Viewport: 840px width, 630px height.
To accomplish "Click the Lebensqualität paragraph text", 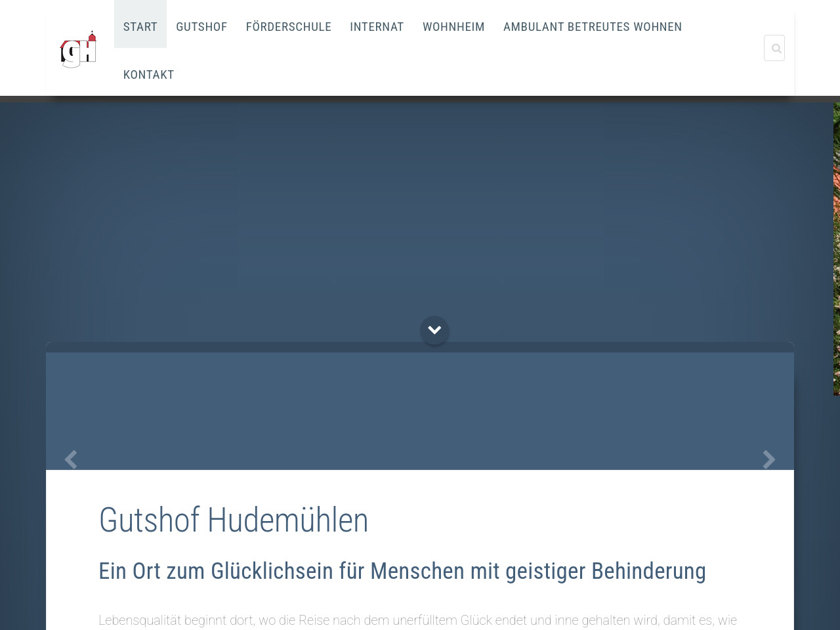I will pos(417,620).
